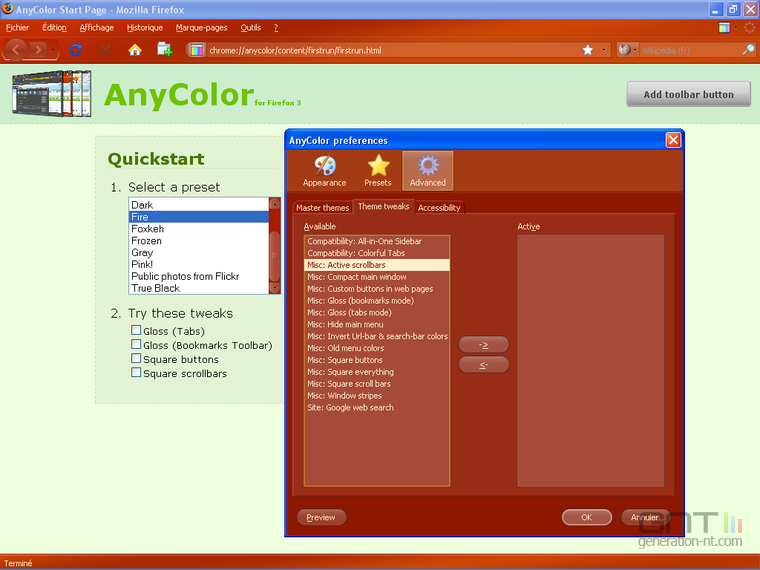Image resolution: width=760 pixels, height=570 pixels.
Task: Open the Affichage menu
Action: click(96, 28)
